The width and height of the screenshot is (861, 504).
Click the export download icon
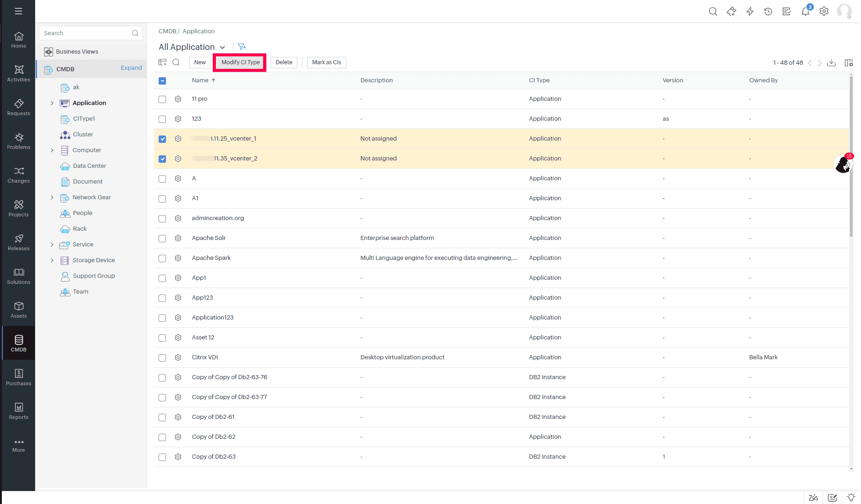831,63
